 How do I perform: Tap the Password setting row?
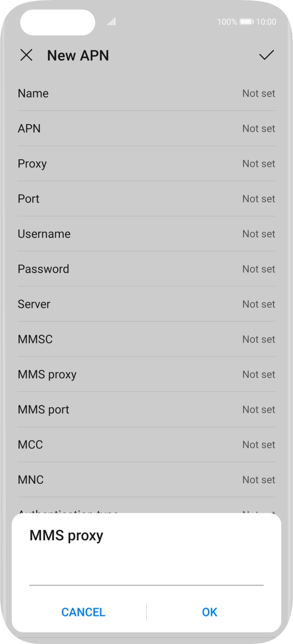coord(146,269)
